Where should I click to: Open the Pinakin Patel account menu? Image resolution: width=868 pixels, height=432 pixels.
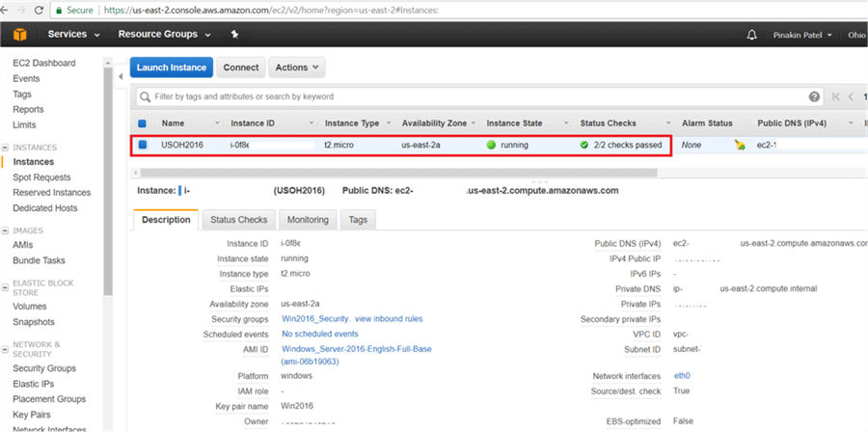click(802, 35)
